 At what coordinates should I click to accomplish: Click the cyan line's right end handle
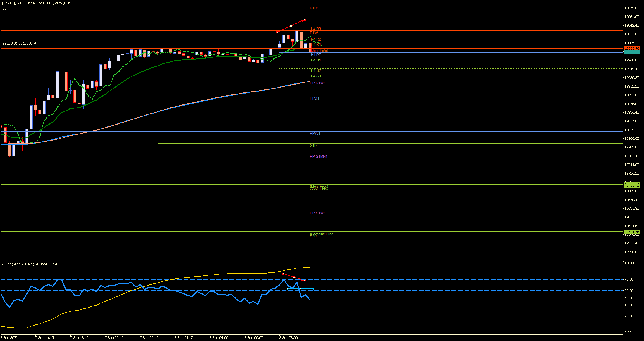click(313, 289)
